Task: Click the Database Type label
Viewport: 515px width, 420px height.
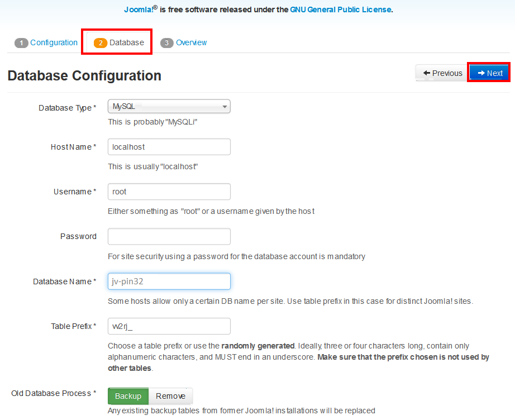Action: coord(68,108)
